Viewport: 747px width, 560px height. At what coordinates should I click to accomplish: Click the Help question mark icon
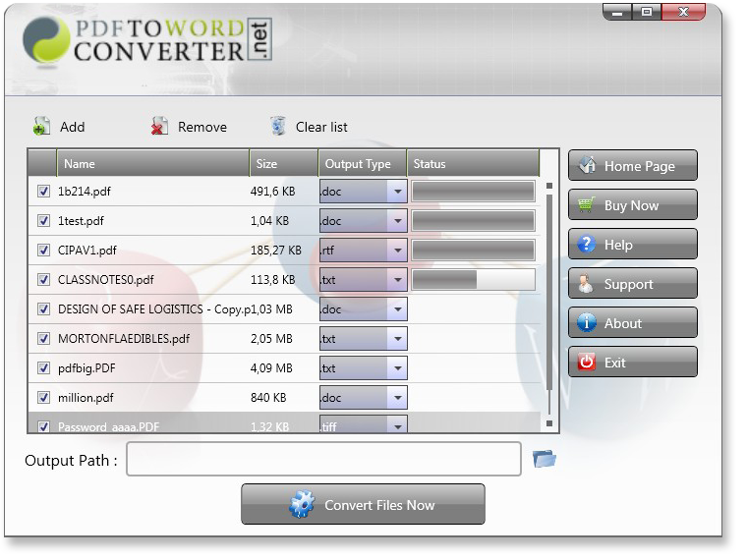click(x=587, y=245)
